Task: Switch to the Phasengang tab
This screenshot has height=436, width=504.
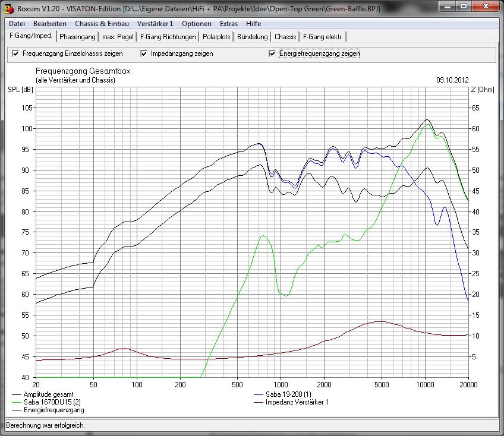Action: 77,37
